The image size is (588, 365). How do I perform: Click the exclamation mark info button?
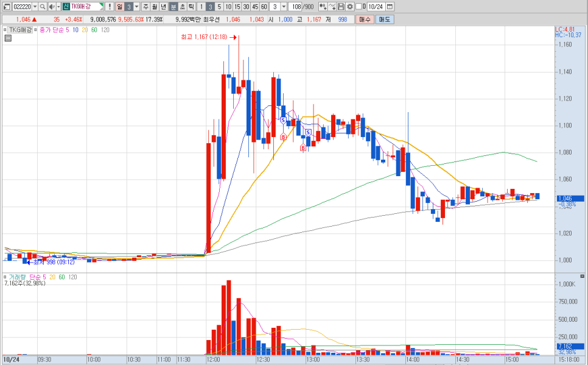tap(110, 7)
